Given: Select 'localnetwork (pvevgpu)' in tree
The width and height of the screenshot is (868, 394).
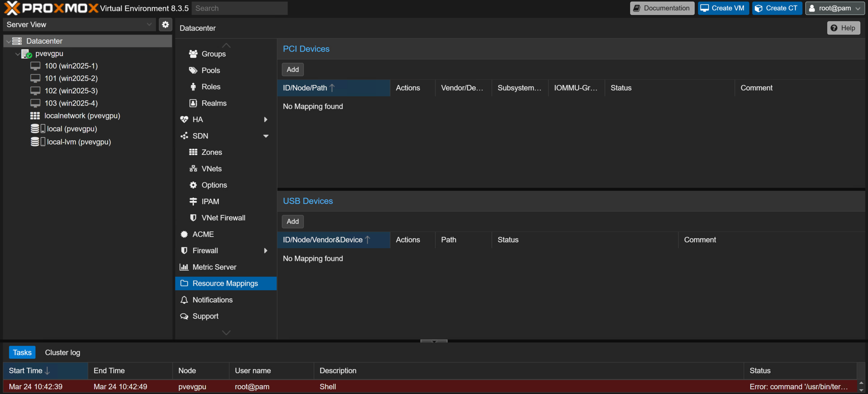Looking at the screenshot, I should pyautogui.click(x=82, y=116).
